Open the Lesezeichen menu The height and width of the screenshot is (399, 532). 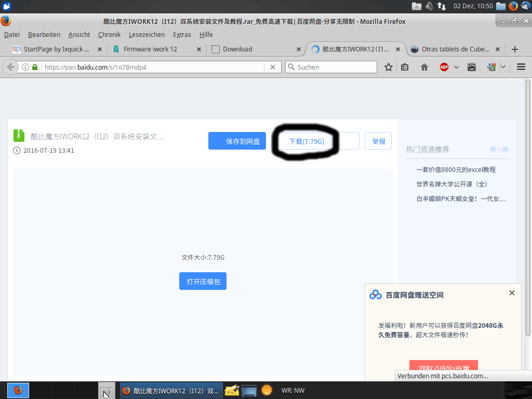147,35
